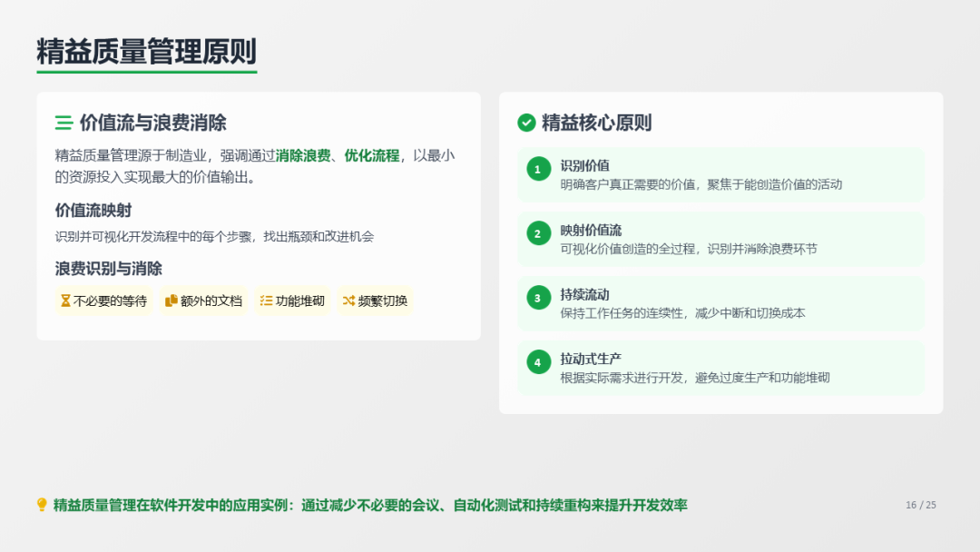980x552 pixels.
Task: Click the 浪费识别与消除 subheading
Action: 108,269
